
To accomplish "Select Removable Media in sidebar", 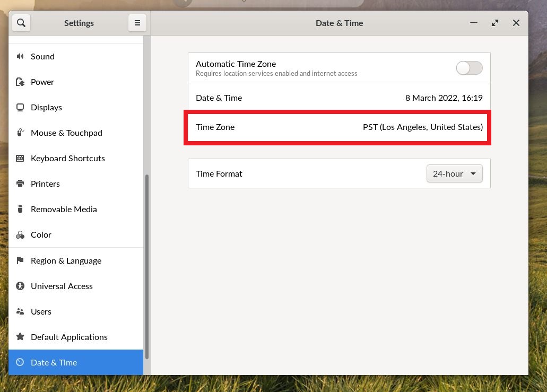I will 76,209.
